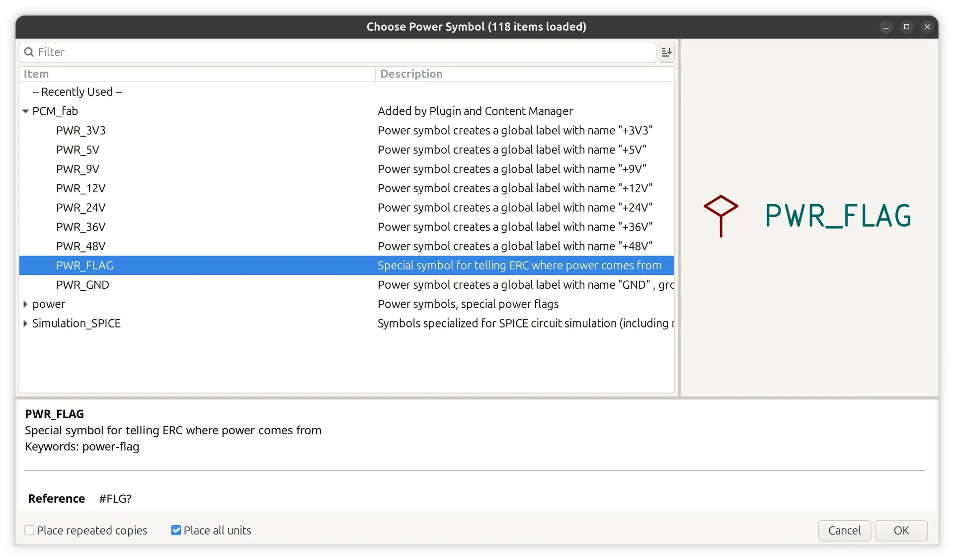
Task: Enable Place repeated copies checkbox
Action: point(30,530)
